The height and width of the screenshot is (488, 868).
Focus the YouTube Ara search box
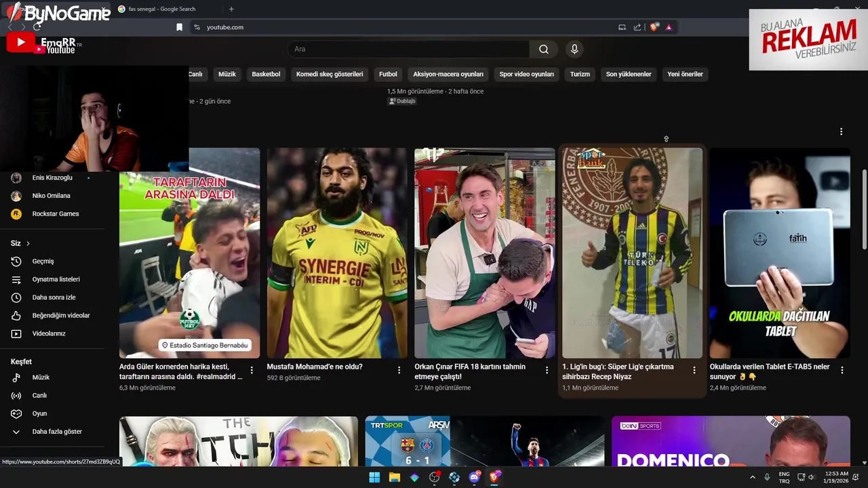coord(409,49)
